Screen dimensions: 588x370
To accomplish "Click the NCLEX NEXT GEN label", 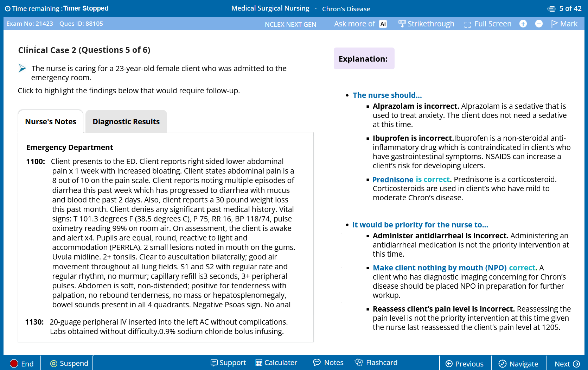I will pyautogui.click(x=290, y=25).
